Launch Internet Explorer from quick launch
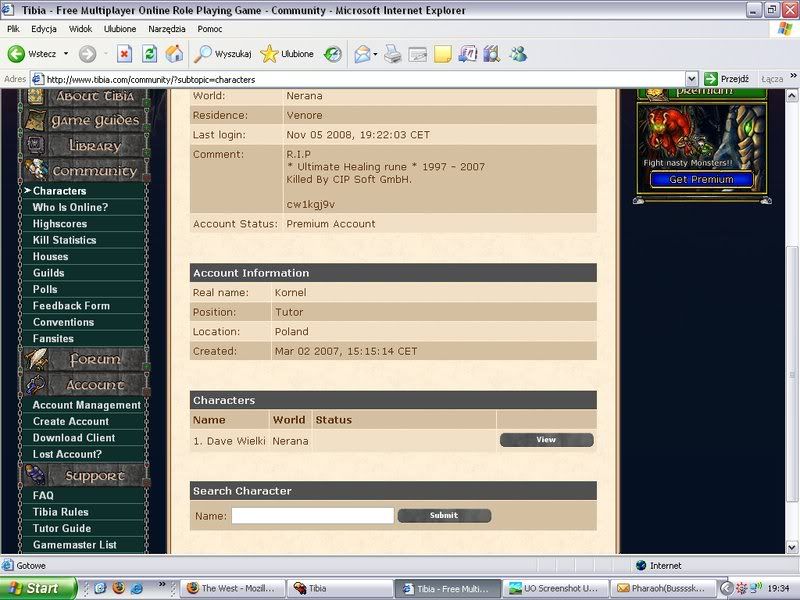Image resolution: width=800 pixels, height=600 pixels. coord(136,588)
